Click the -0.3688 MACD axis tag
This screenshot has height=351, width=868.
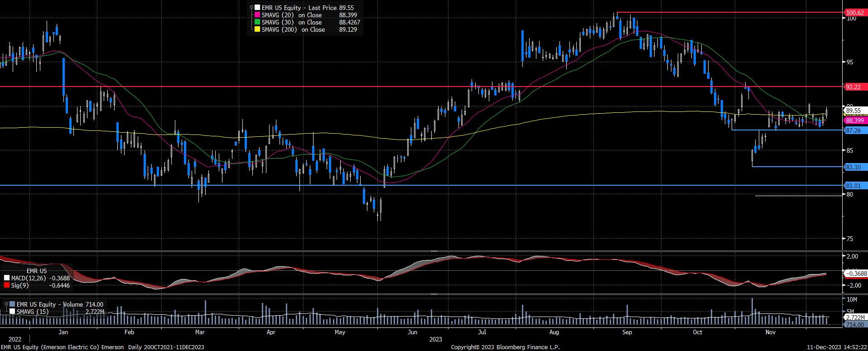855,274
